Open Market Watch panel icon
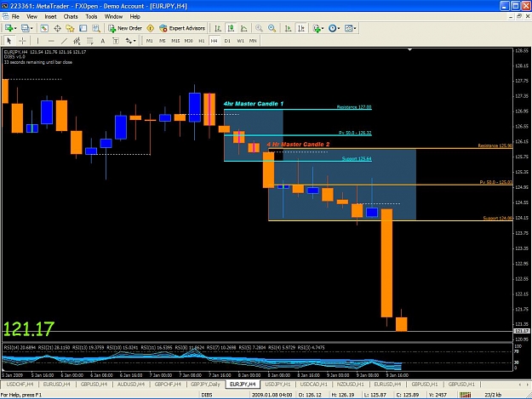This screenshot has width=532, height=399. [44, 28]
